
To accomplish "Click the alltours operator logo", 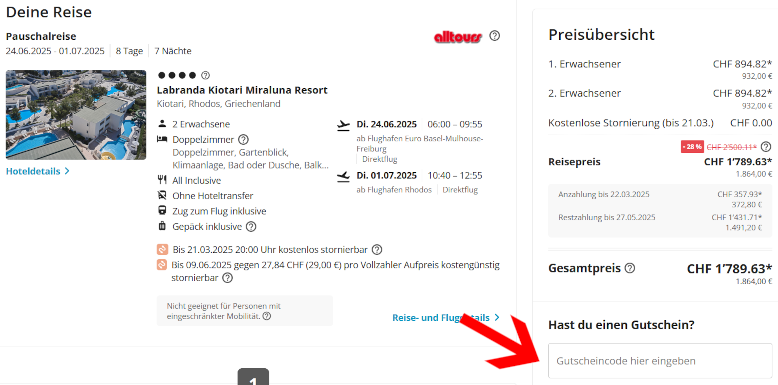I will pos(457,37).
